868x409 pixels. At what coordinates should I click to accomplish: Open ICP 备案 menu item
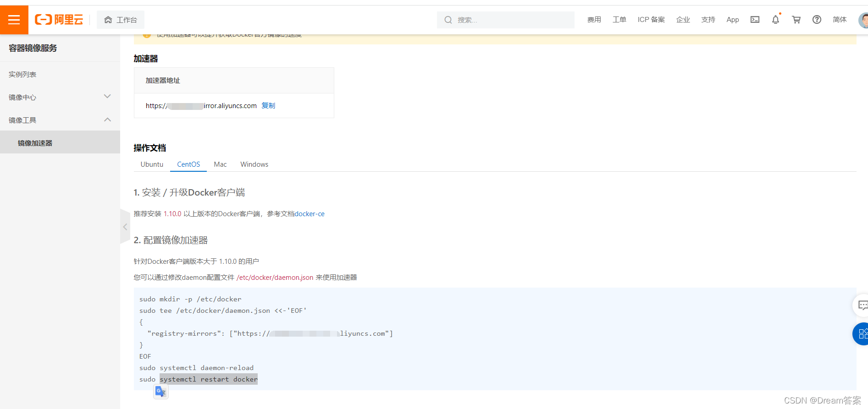(651, 20)
